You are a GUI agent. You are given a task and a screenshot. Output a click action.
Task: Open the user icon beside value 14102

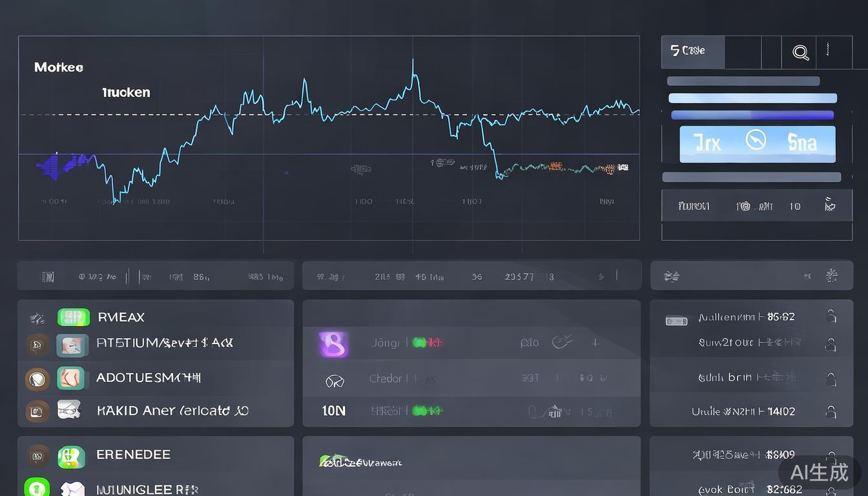tap(831, 411)
